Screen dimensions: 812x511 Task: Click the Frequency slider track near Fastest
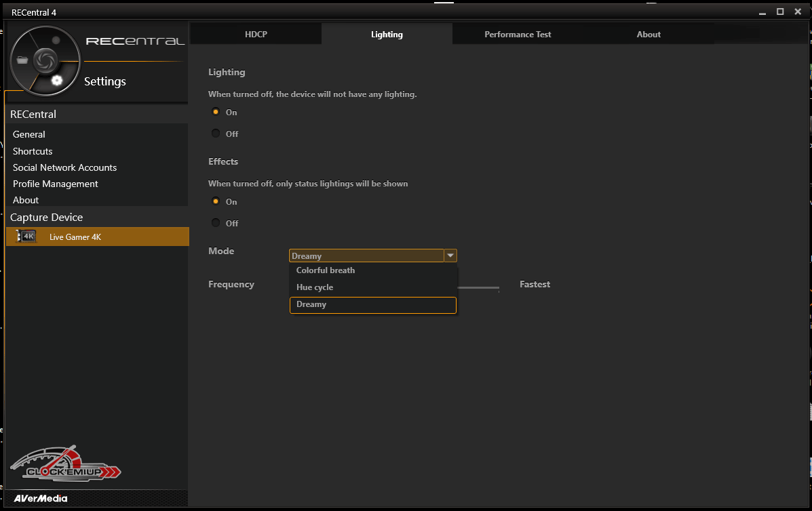tap(487, 287)
